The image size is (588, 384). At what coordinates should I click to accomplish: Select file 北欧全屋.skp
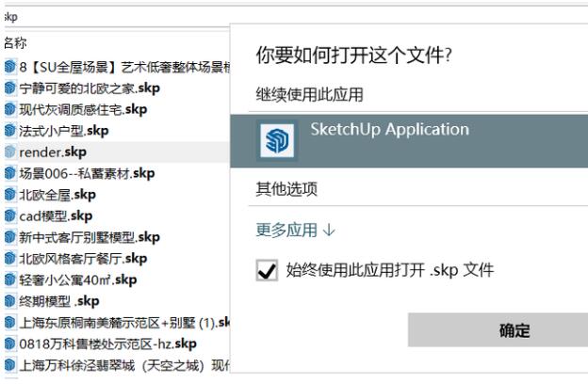(x=57, y=195)
